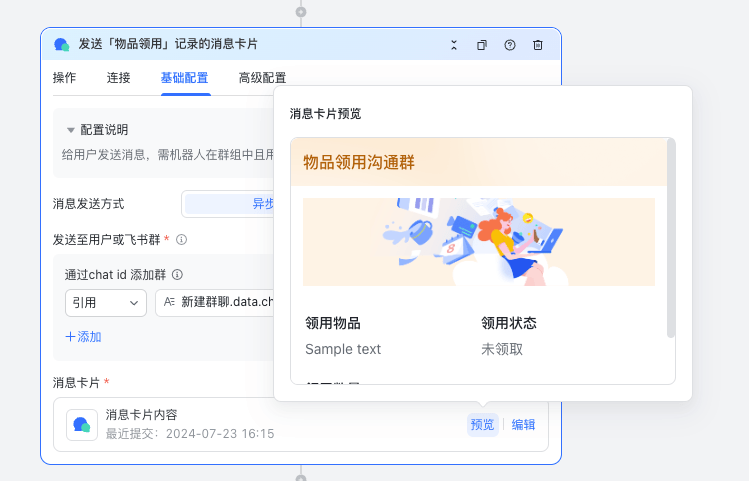Open the help icon in the node header

coord(510,45)
